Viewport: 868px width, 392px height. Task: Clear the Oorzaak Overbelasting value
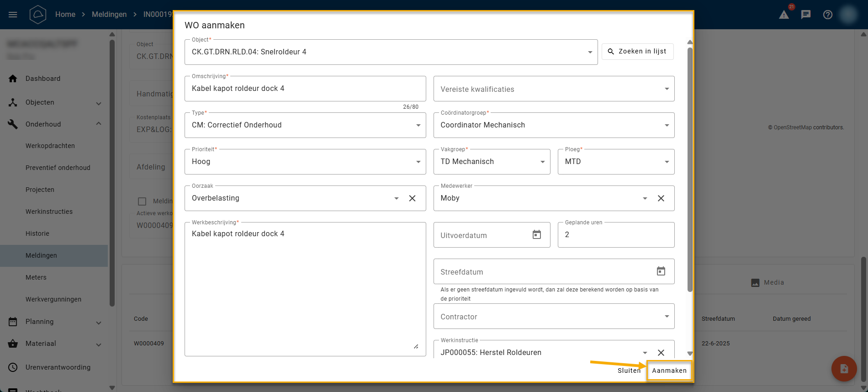[x=412, y=198]
